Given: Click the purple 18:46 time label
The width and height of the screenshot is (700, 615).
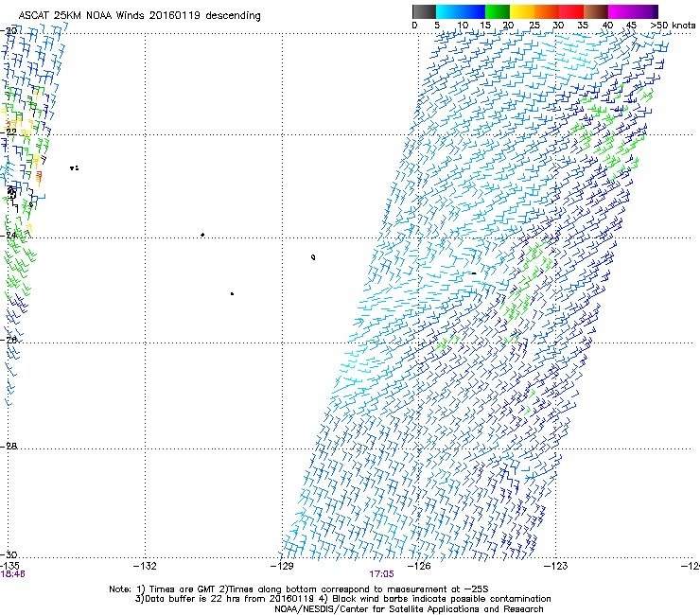Looking at the screenshot, I should point(13,574).
